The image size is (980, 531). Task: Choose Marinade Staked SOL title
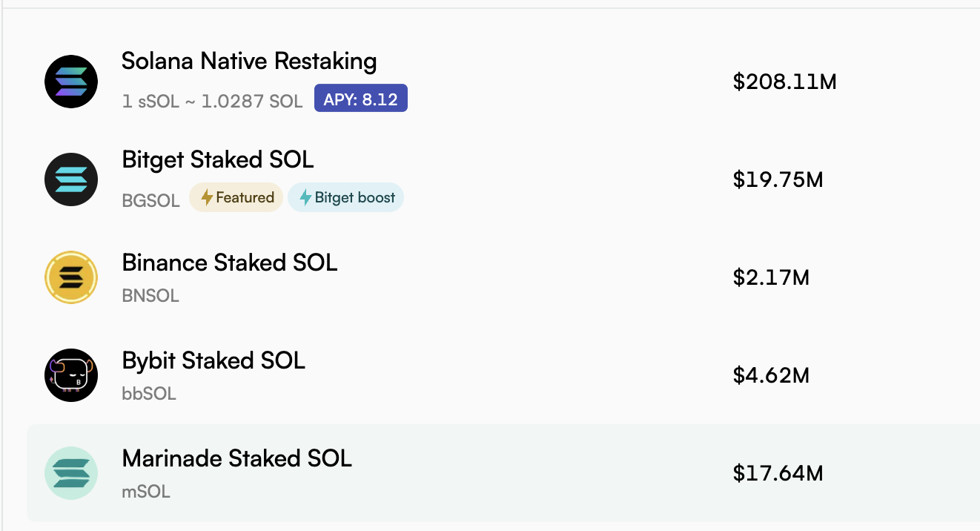tap(237, 458)
